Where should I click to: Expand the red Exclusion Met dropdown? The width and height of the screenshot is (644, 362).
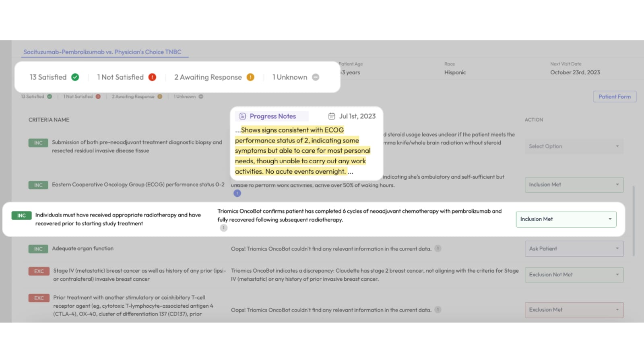574,310
